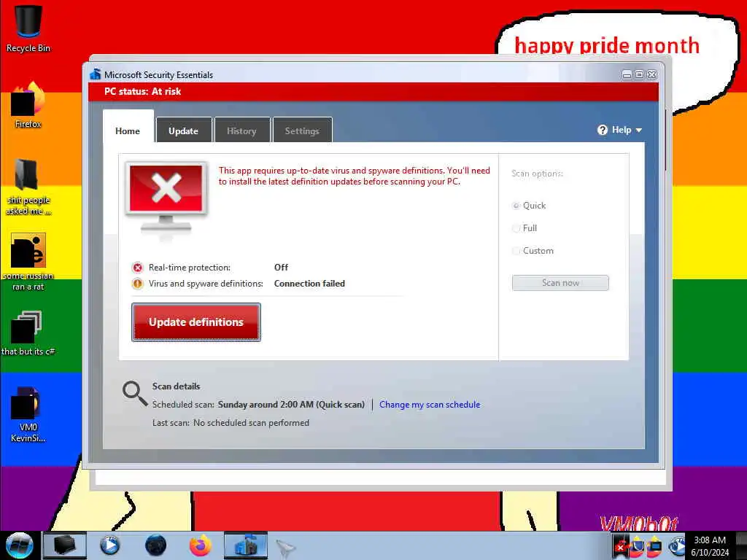Click the red definitions warning message
The image size is (747, 560).
(354, 176)
